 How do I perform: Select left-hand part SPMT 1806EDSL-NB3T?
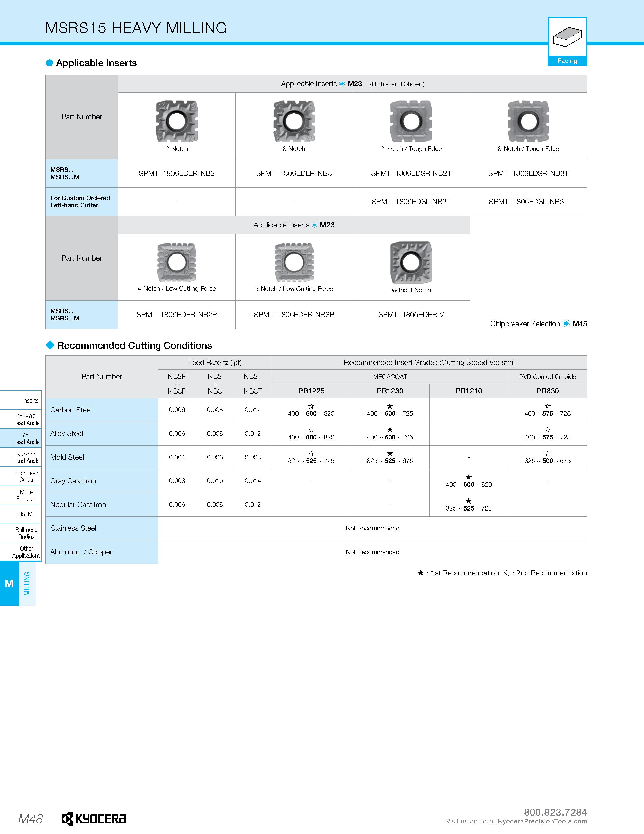coord(528,202)
